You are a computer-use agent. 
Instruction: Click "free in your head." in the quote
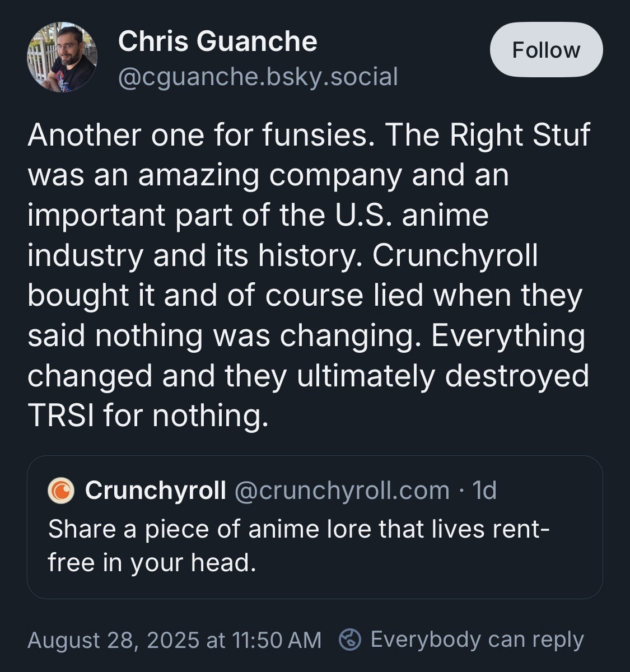152,562
